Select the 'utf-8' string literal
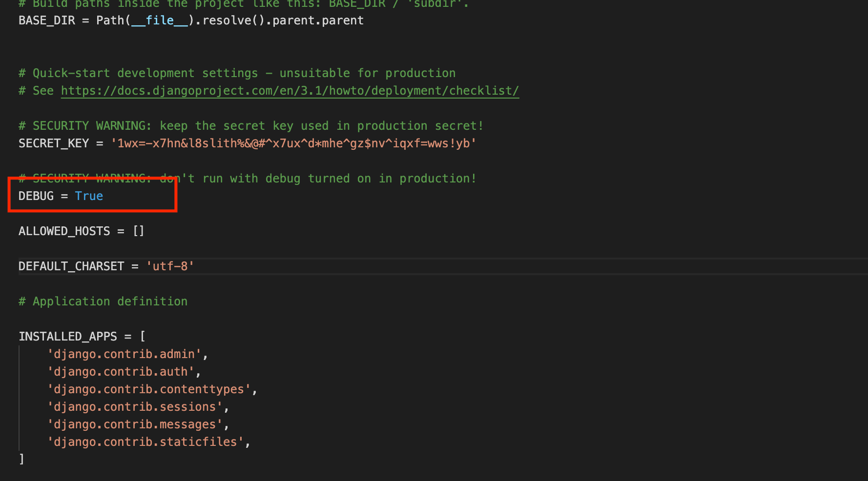This screenshot has width=868, height=481. (169, 266)
